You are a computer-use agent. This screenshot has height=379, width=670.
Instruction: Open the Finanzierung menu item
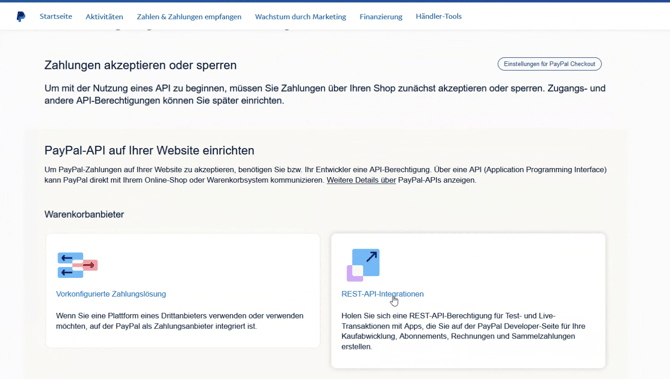[381, 17]
